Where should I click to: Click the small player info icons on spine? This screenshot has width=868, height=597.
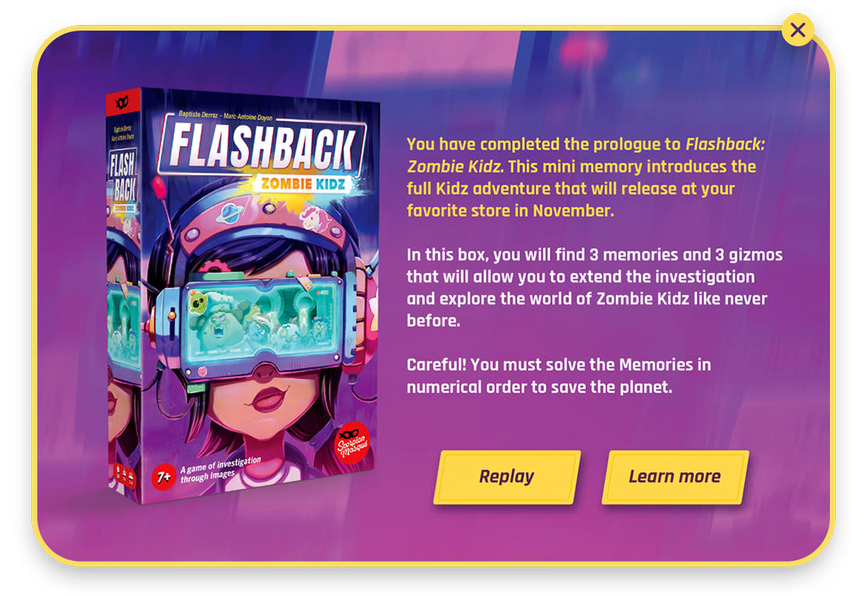click(x=124, y=475)
